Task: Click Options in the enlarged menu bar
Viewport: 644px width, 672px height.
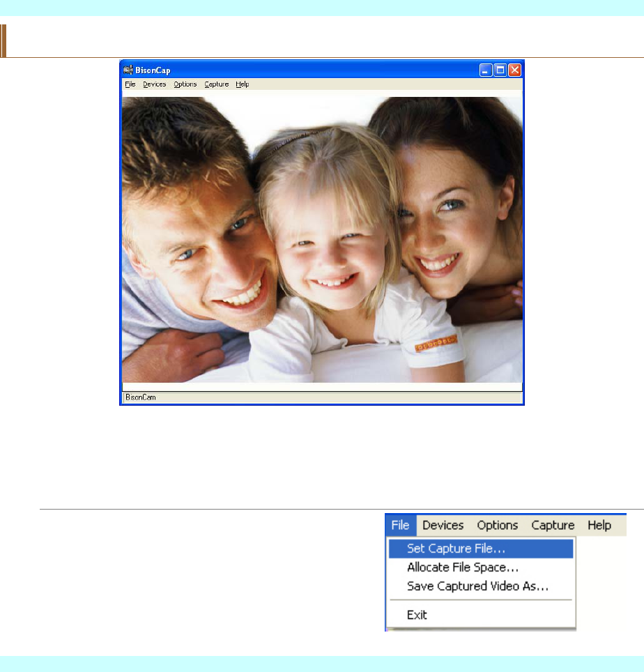Action: tap(498, 526)
